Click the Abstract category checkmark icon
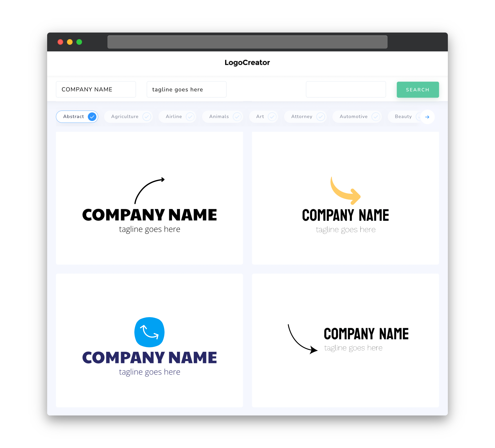Image resolution: width=495 pixels, height=448 pixels. tap(92, 116)
